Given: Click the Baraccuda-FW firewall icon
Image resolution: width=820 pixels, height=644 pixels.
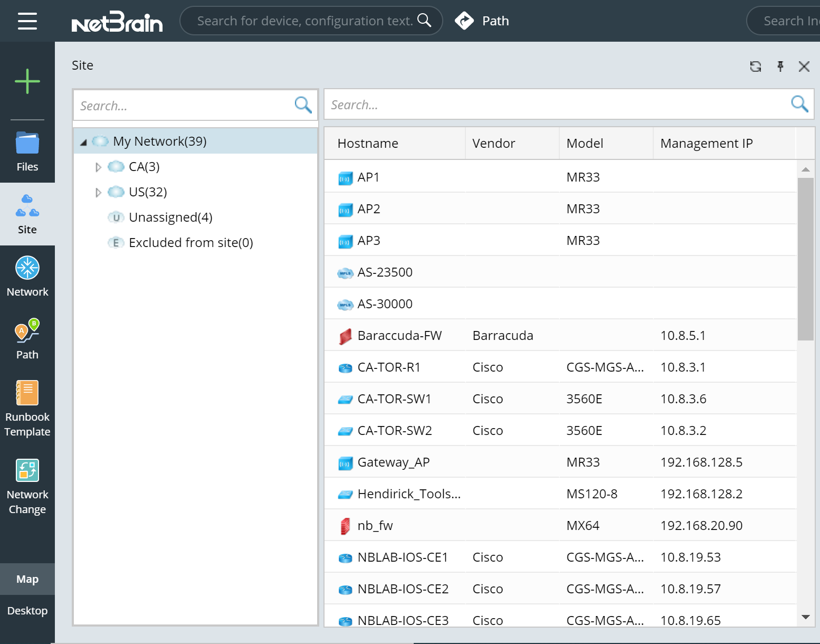Looking at the screenshot, I should tap(345, 336).
